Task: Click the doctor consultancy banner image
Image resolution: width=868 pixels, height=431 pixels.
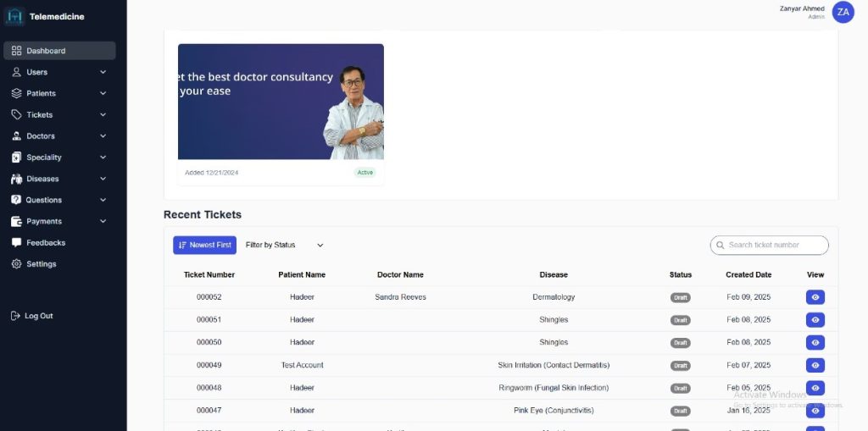Action: (x=281, y=102)
